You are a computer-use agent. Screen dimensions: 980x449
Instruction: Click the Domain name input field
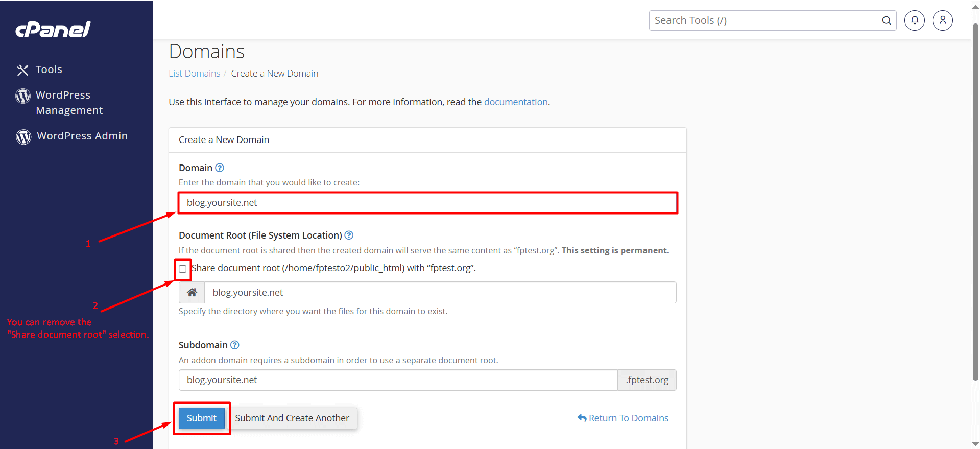click(427, 203)
